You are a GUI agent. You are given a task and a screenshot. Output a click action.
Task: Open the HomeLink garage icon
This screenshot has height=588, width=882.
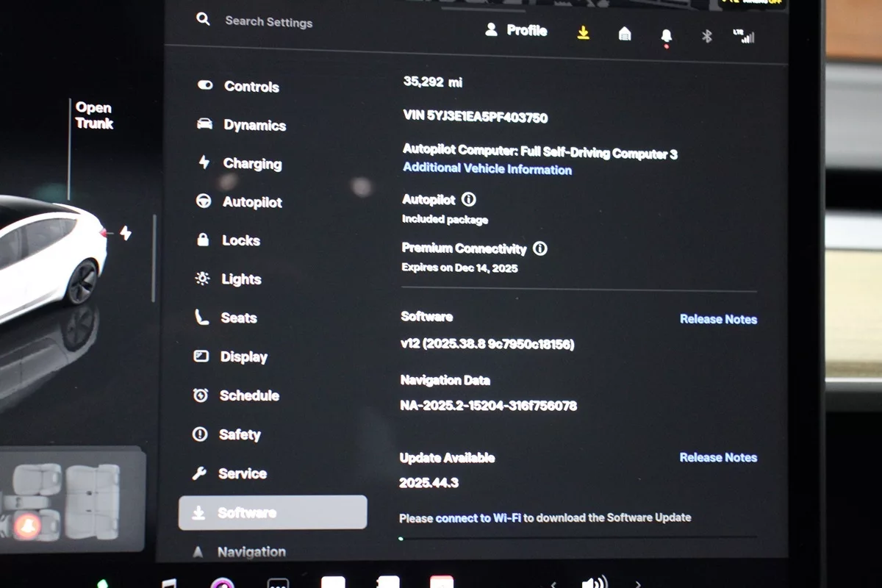click(x=625, y=34)
